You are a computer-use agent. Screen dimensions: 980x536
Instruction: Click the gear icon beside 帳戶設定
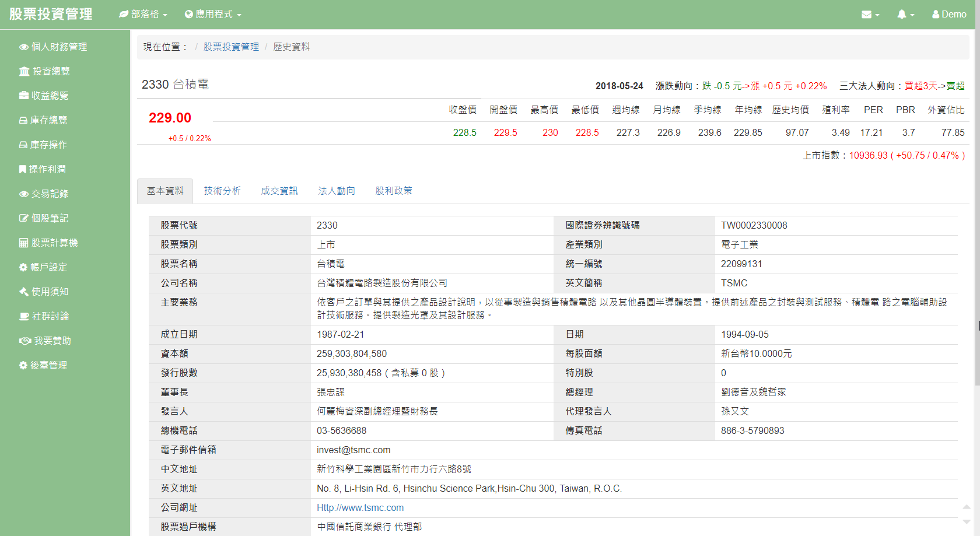[23, 267]
